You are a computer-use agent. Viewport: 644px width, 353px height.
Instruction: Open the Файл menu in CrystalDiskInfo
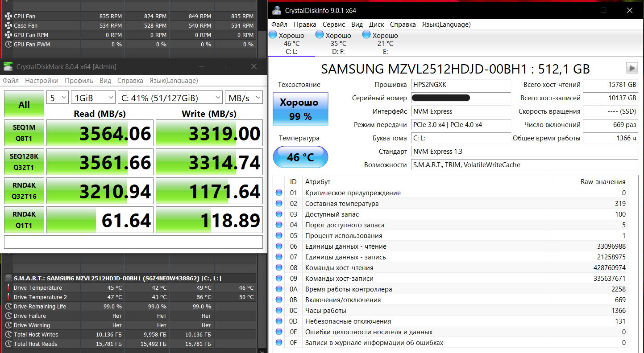pyautogui.click(x=279, y=25)
